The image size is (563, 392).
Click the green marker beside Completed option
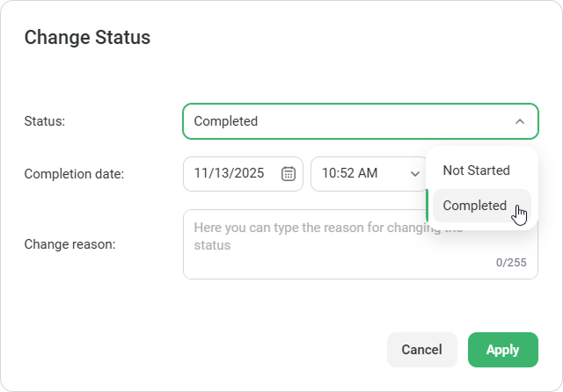428,206
